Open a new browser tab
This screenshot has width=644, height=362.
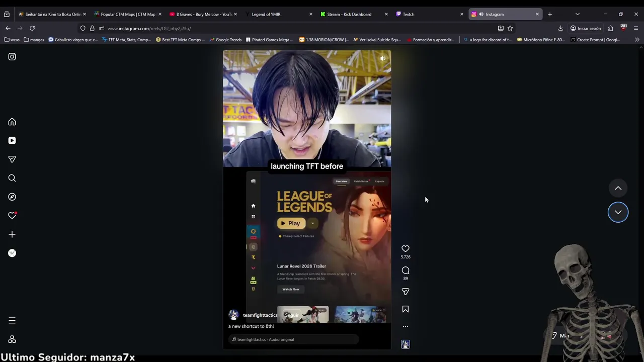[x=549, y=14]
